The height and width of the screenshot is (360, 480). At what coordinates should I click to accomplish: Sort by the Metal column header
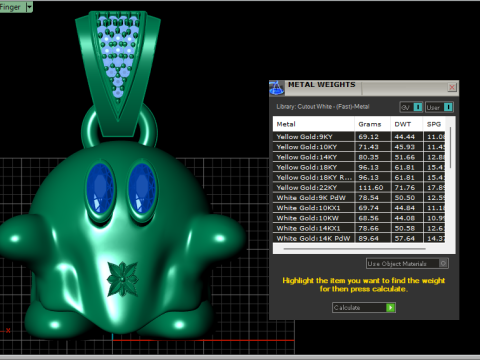[314, 124]
